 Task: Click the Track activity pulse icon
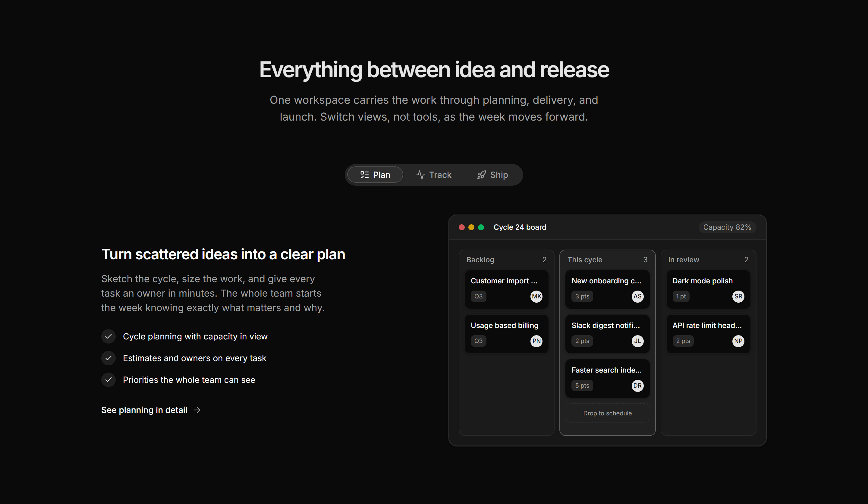(x=420, y=175)
